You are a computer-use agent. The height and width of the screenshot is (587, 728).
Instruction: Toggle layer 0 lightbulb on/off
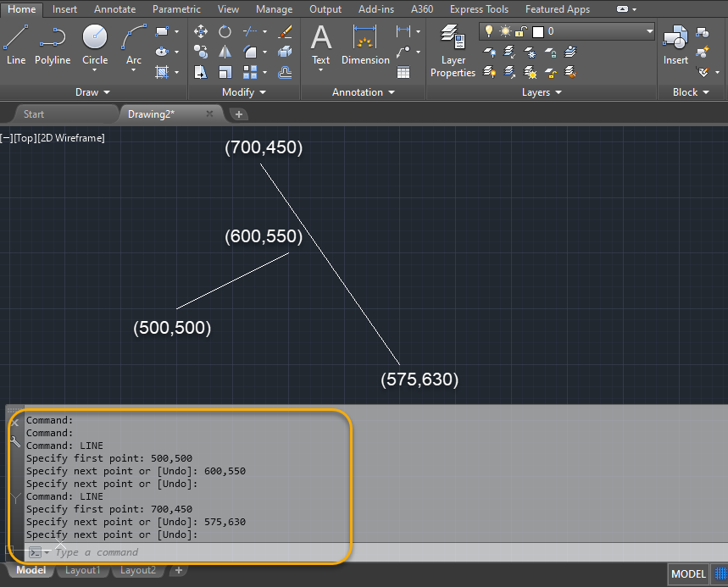[488, 31]
